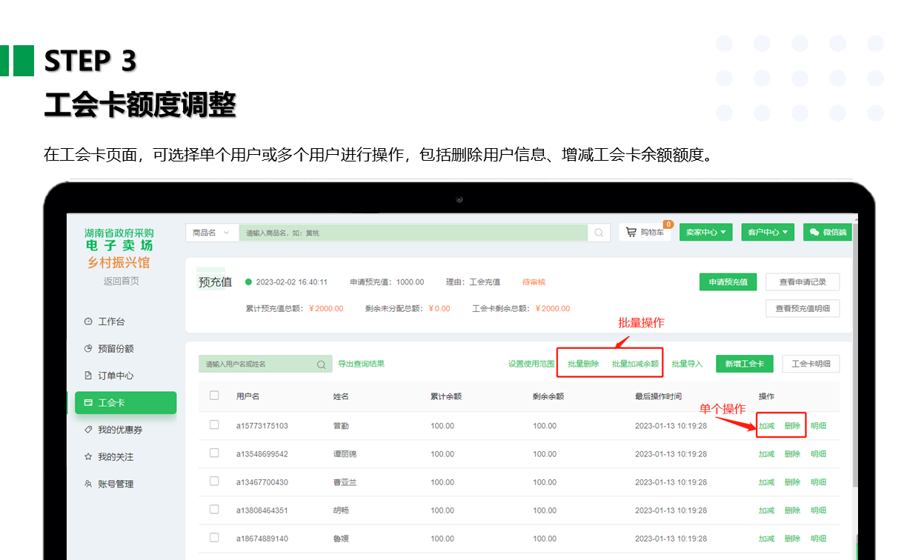Click the 返回首页 link

121,281
